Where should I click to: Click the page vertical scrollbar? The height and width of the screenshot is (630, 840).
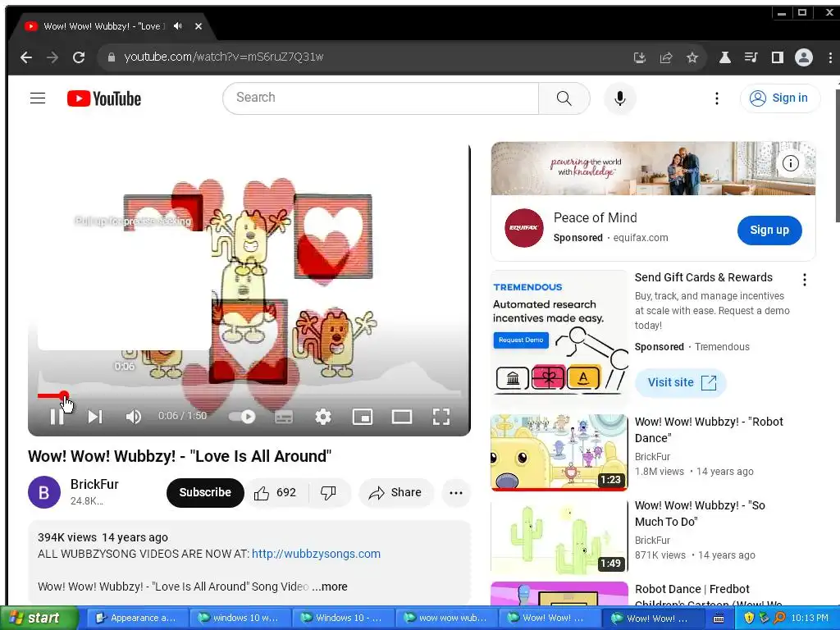click(x=837, y=157)
